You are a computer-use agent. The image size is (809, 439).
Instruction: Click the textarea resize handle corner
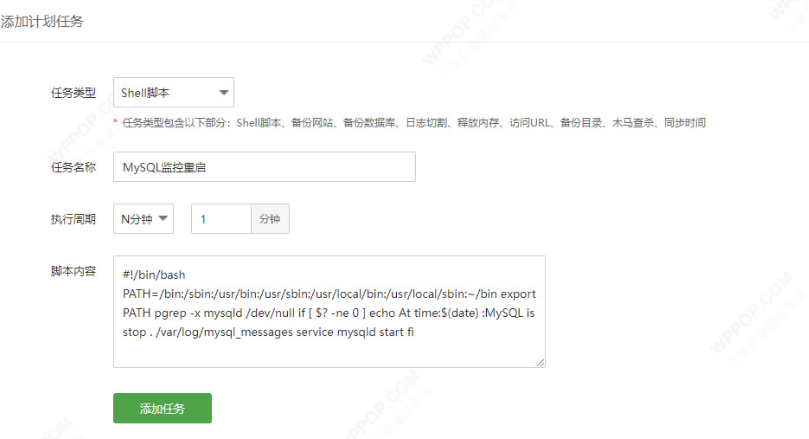click(540, 363)
